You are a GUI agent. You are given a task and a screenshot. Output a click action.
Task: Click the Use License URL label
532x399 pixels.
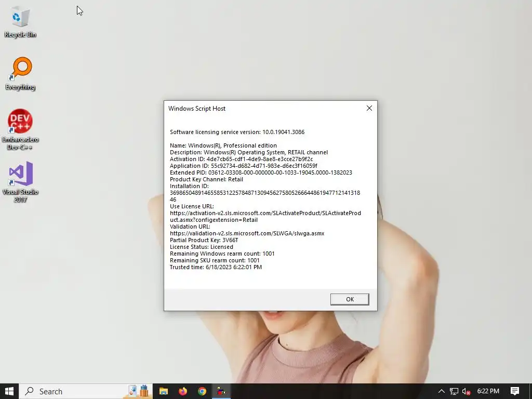192,206
